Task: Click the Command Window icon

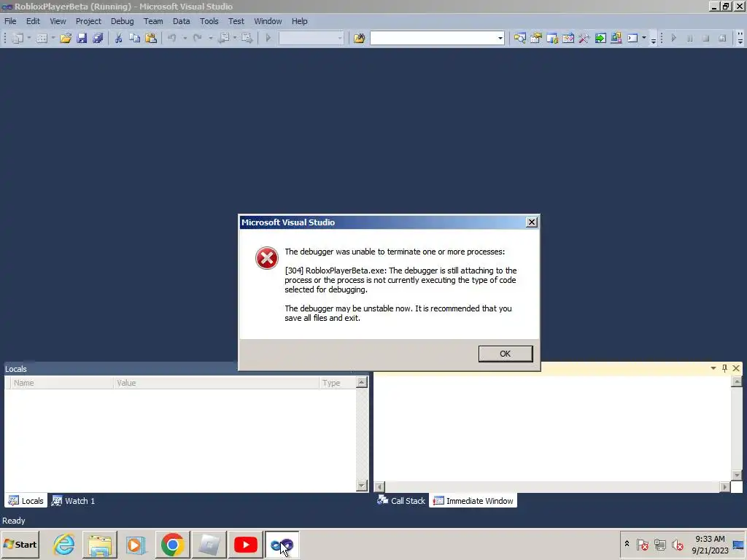Action: [632, 38]
